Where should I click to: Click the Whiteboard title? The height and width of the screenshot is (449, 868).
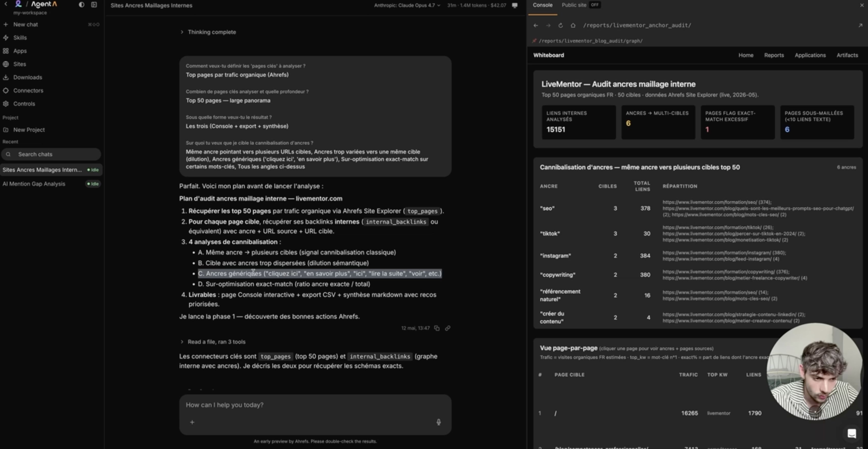click(x=548, y=55)
